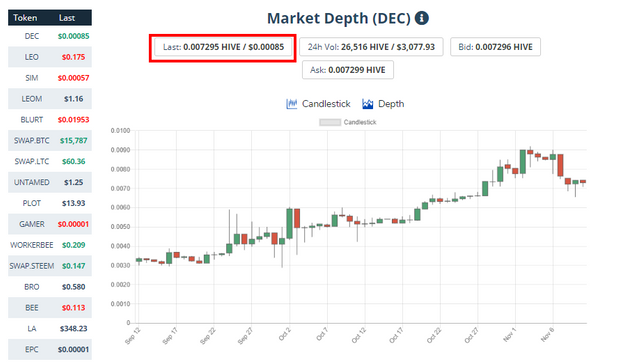Click the tall green candle near Oct 2
Screen dimensions: 640x362
[289, 224]
